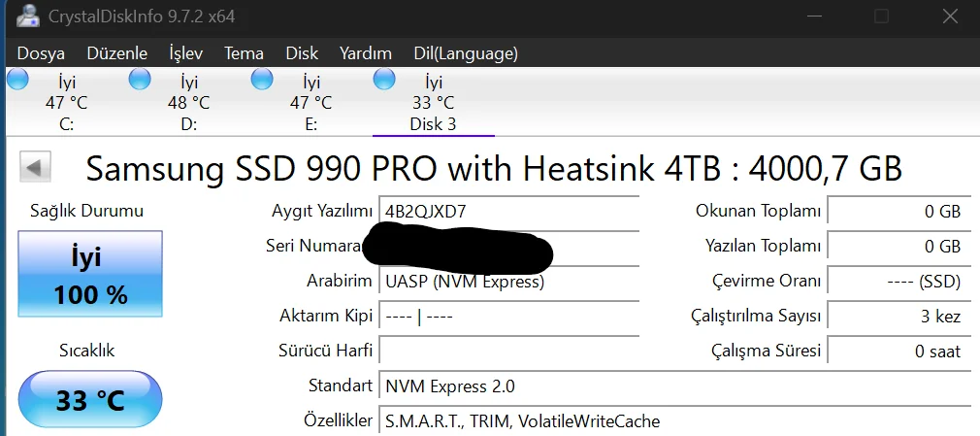Click the Aygıt Yazılımı label
980x436 pixels.
(322, 212)
